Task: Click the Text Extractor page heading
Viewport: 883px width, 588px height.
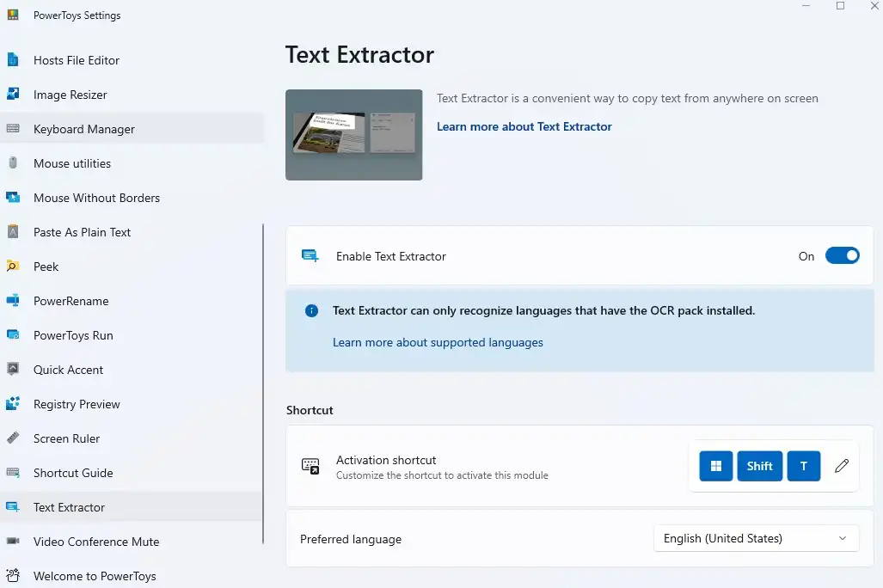Action: coord(359,55)
